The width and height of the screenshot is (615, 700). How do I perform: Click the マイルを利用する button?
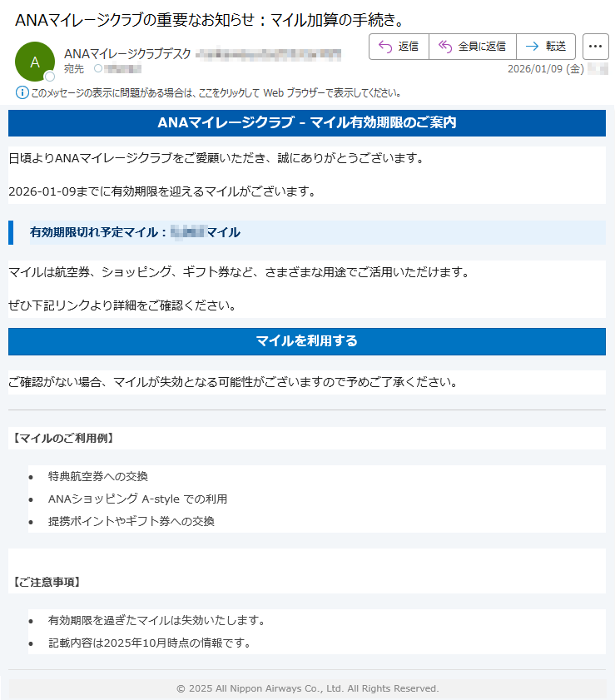[306, 341]
